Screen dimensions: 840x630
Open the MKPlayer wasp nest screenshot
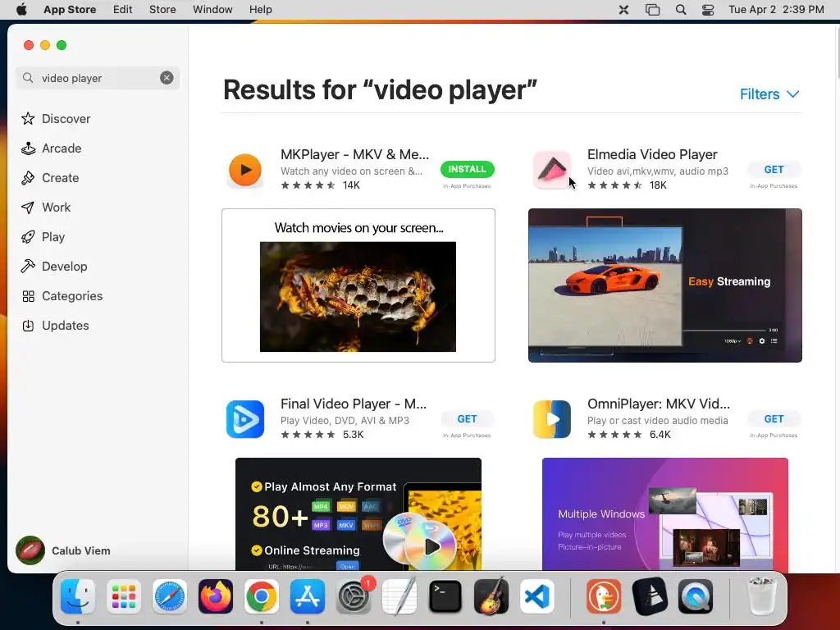358,285
